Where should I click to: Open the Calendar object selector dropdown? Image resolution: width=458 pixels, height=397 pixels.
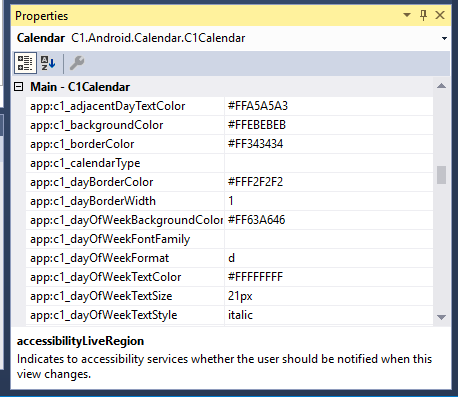444,38
